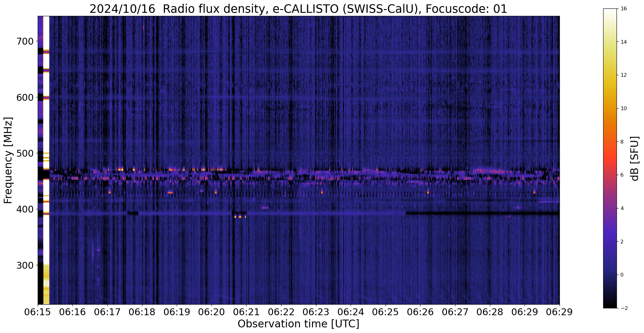Click the 06:19 time tick label
This screenshot has width=644, height=333.
[177, 312]
